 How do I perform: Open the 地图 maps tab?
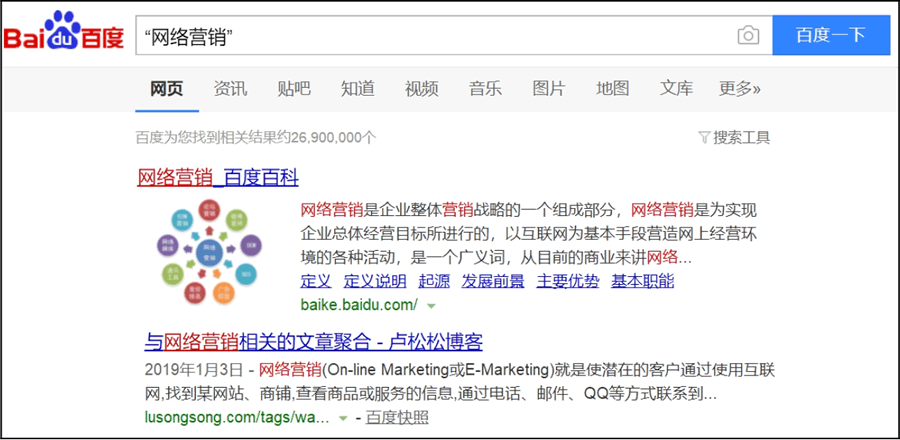(612, 89)
